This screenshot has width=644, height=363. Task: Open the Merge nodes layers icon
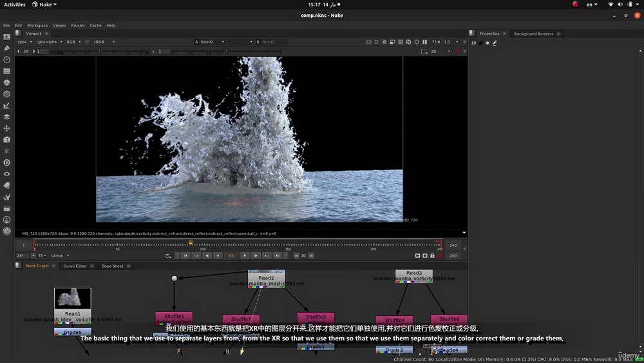6,117
